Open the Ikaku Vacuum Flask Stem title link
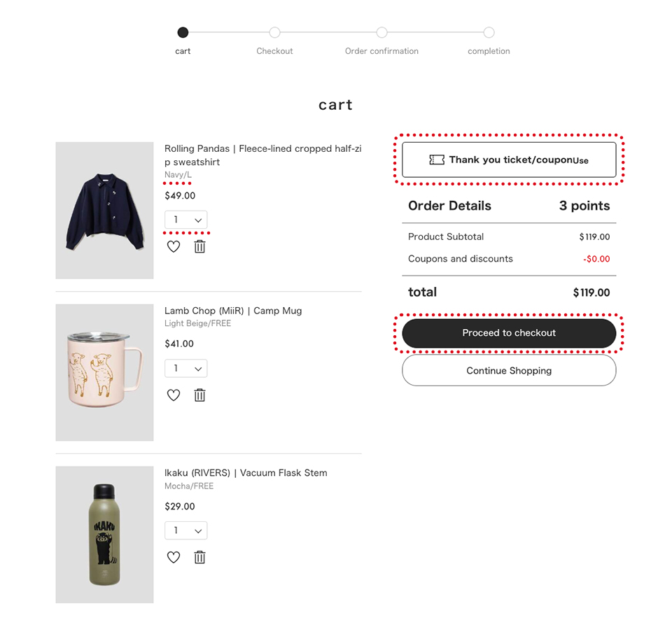Viewport: 672px width, 622px height. tap(246, 473)
